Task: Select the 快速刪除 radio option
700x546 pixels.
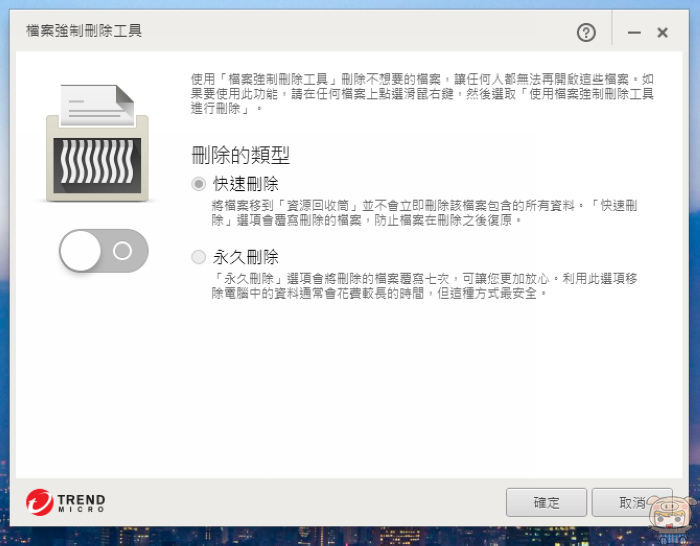Action: [198, 183]
